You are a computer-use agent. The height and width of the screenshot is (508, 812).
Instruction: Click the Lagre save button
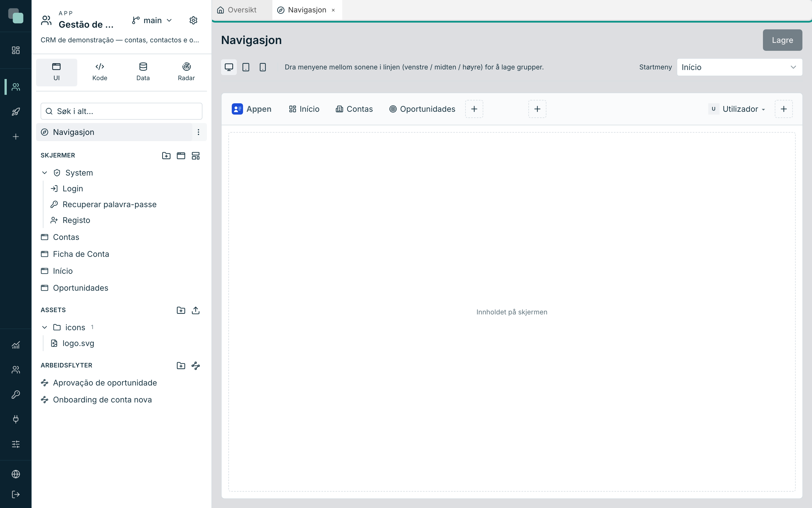click(x=782, y=40)
